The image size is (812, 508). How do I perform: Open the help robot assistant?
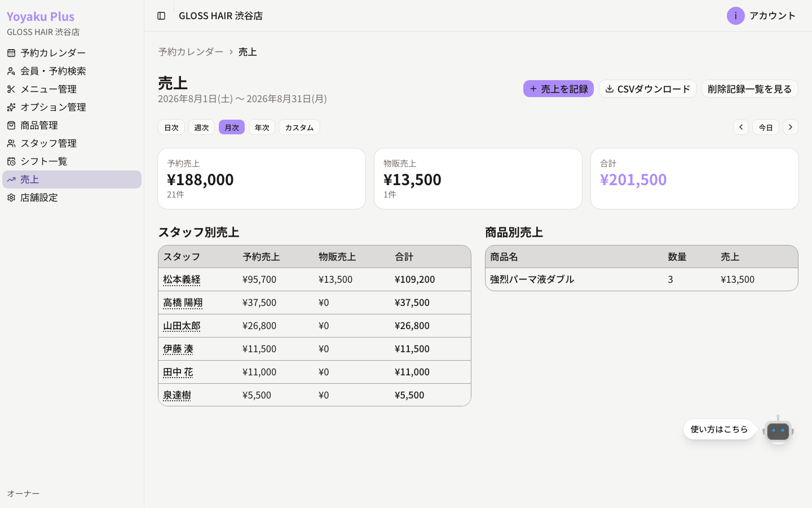pos(778,430)
